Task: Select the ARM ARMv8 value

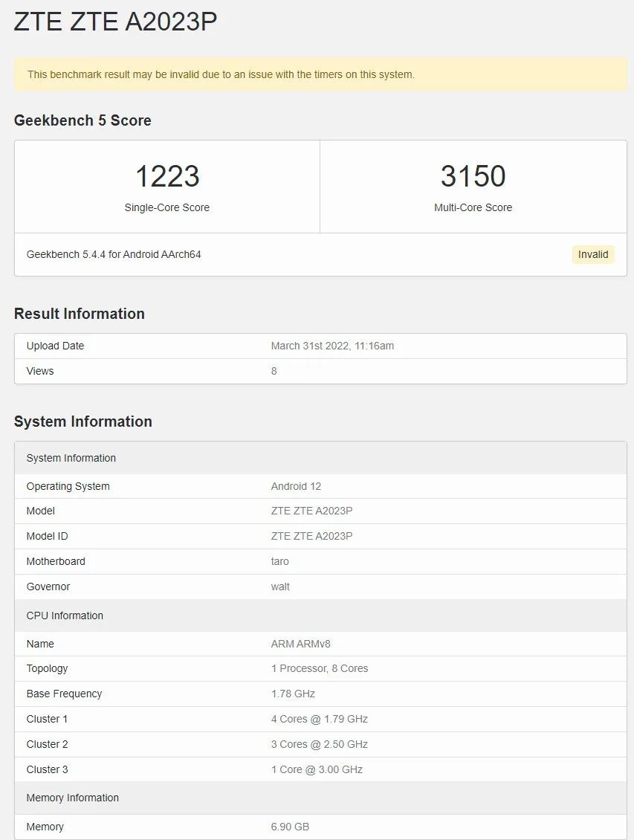Action: pyautogui.click(x=300, y=644)
